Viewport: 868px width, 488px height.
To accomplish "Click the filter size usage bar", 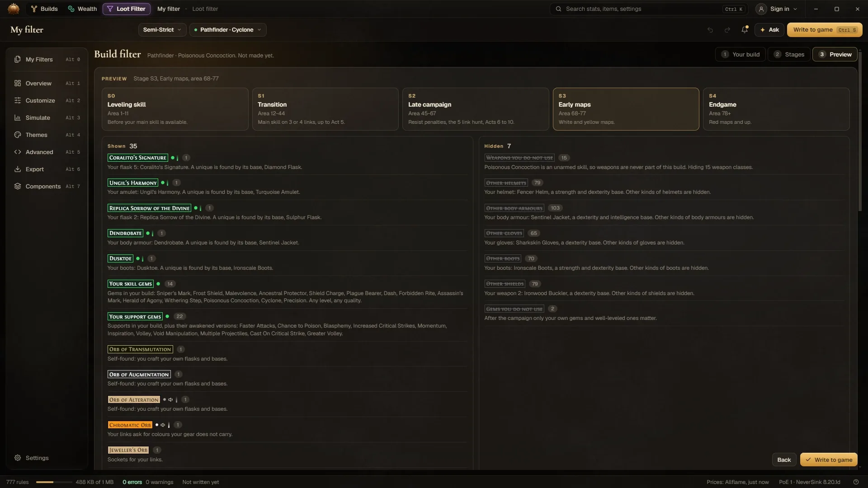I will click(x=54, y=482).
